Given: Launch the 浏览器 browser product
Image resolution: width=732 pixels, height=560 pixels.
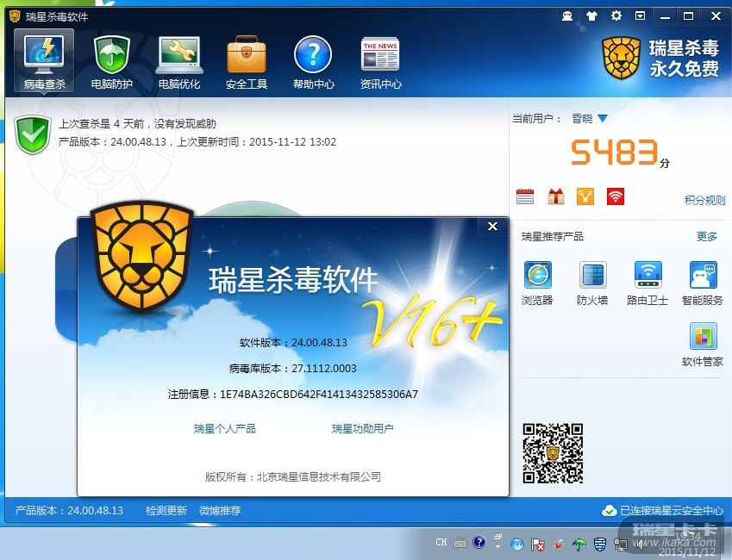Looking at the screenshot, I should tap(537, 283).
